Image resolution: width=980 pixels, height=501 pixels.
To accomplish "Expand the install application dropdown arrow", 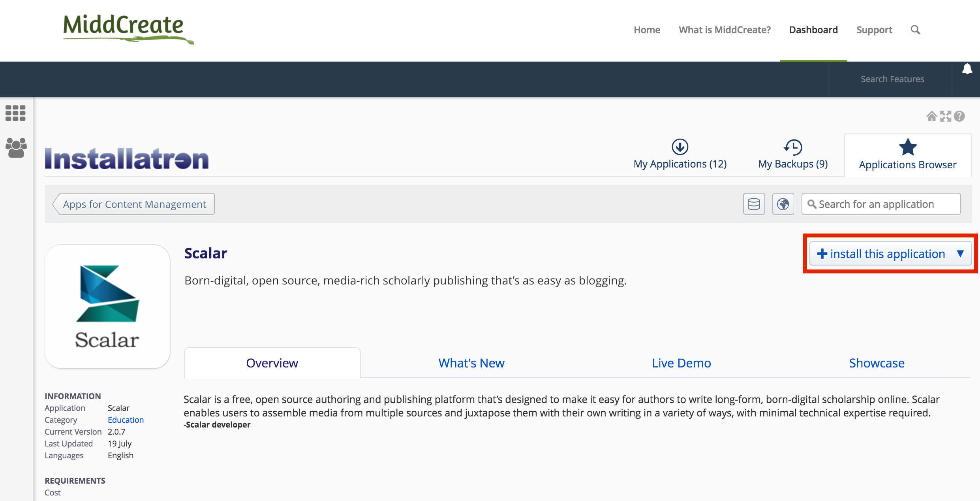I will click(x=960, y=254).
